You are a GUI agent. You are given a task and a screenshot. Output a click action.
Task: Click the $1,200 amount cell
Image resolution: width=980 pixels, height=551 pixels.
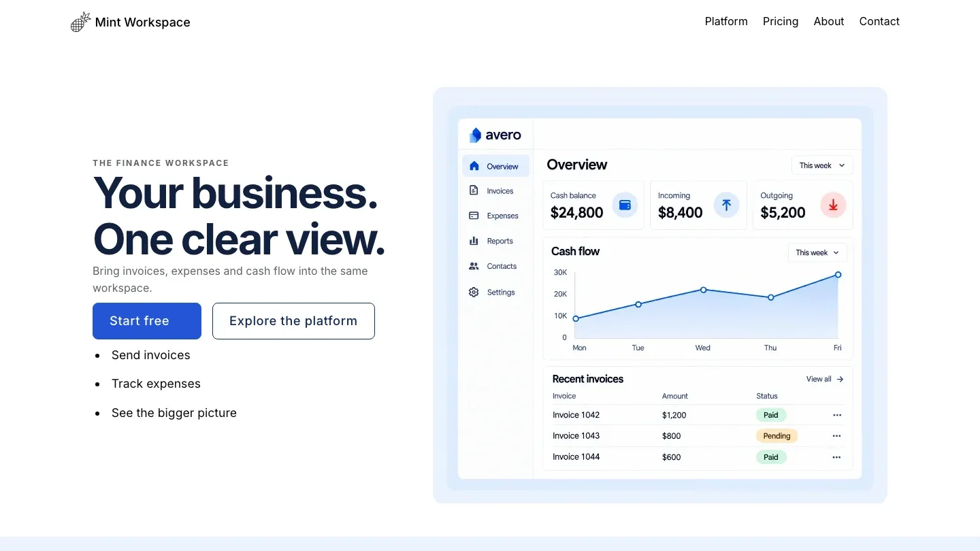coord(674,415)
